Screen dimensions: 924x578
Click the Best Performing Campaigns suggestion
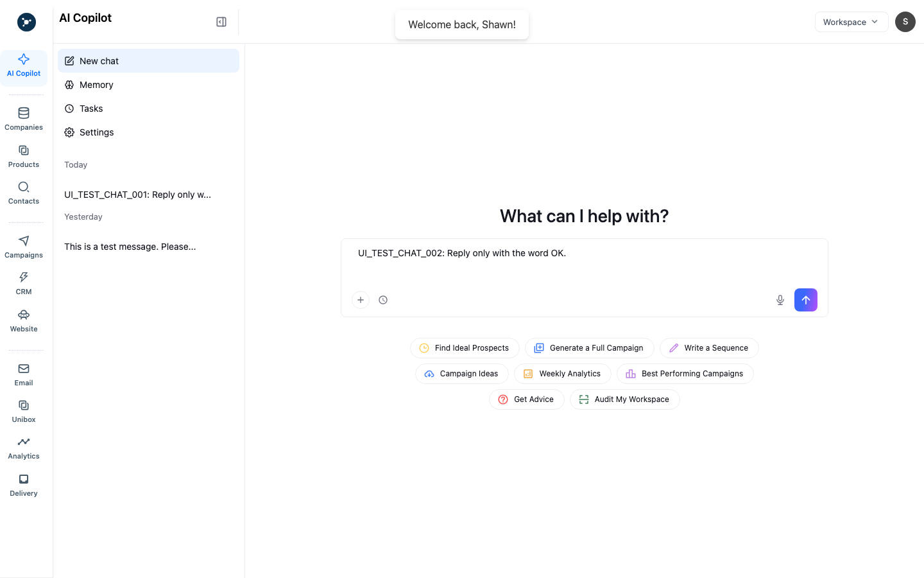685,374
